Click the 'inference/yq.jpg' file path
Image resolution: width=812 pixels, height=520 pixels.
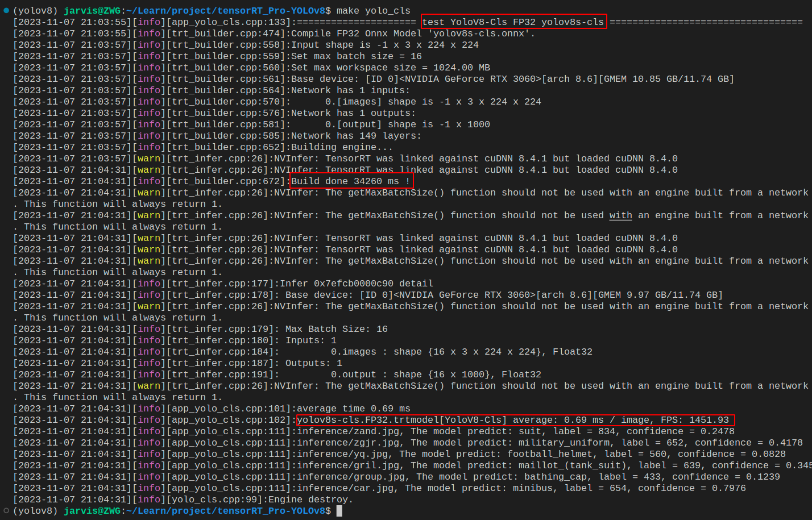click(x=342, y=454)
